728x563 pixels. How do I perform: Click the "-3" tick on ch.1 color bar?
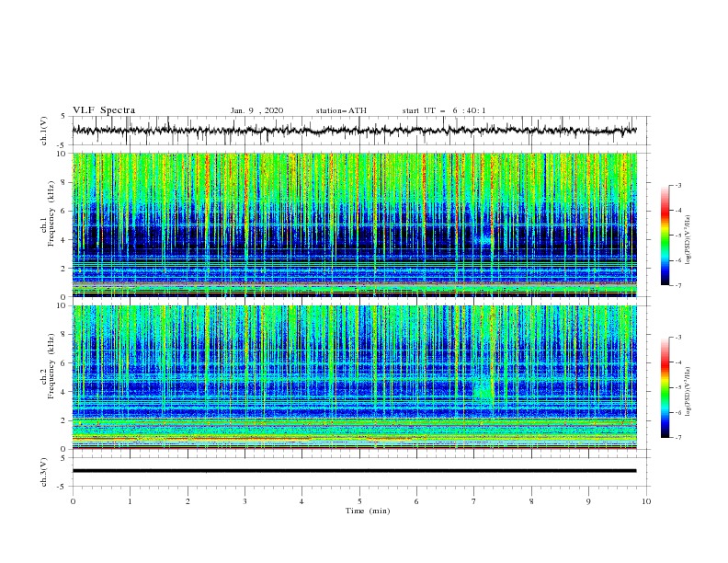click(x=677, y=185)
